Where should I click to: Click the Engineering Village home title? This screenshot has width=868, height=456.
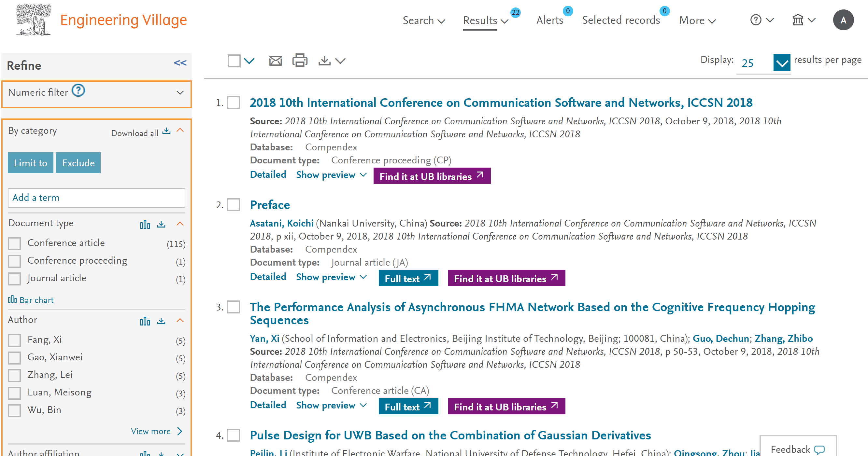(x=123, y=20)
